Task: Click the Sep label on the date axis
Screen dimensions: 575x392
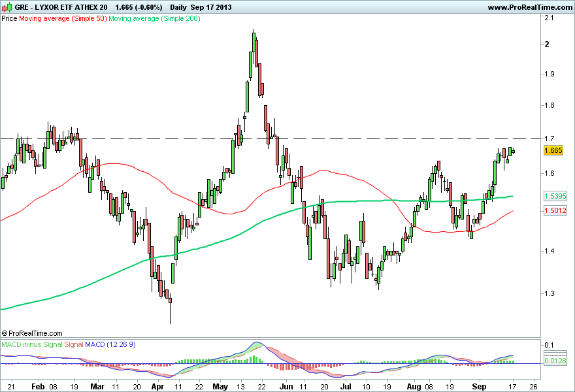Action: (479, 387)
